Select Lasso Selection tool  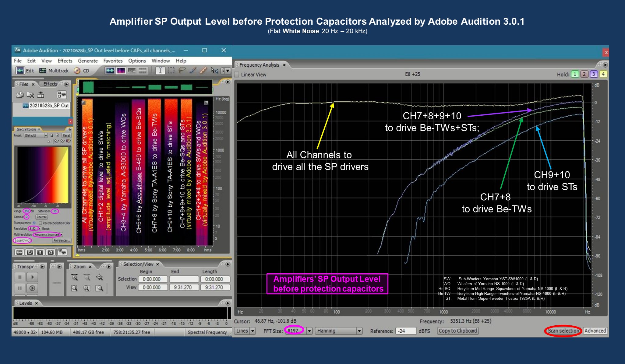coord(182,71)
